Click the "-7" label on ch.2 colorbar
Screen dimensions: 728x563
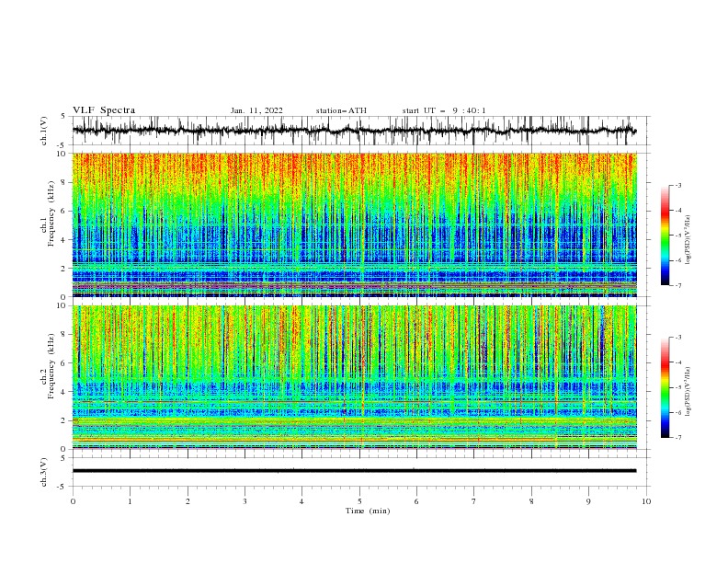tap(678, 438)
